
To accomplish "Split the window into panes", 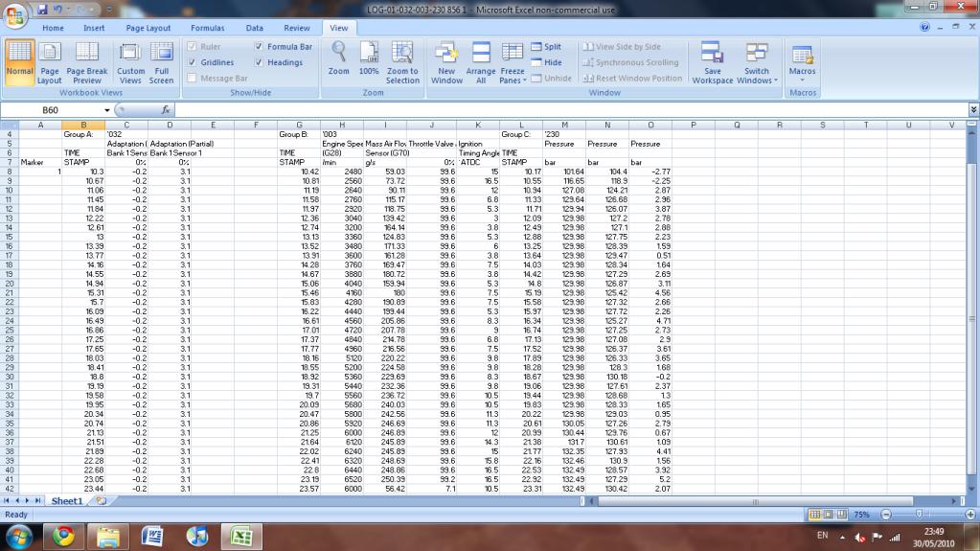I will click(x=546, y=46).
